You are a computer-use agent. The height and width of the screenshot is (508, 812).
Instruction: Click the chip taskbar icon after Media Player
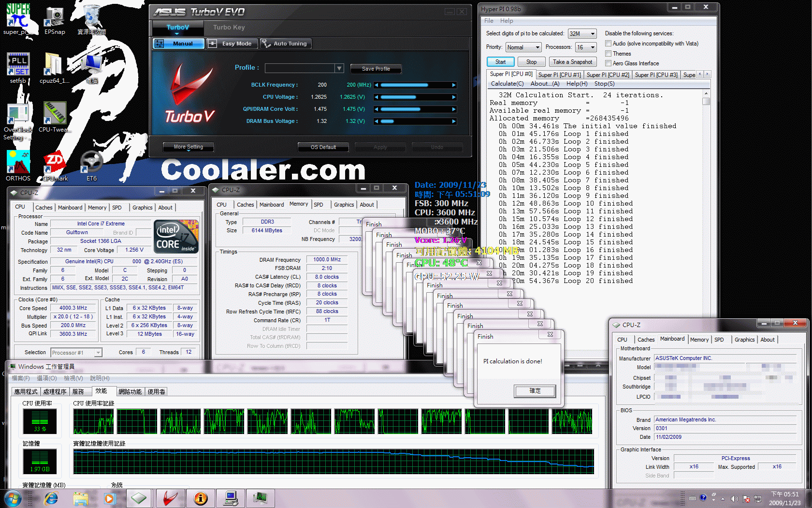(139, 498)
